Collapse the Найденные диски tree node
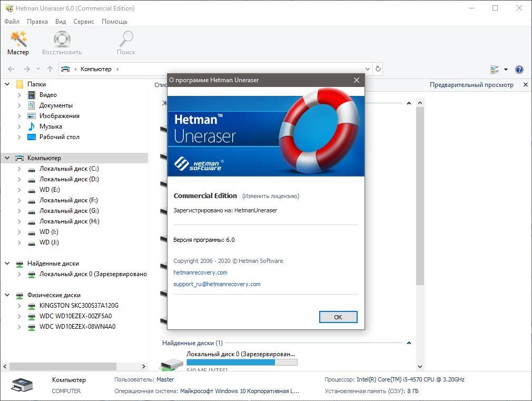The width and height of the screenshot is (532, 401). [7, 263]
